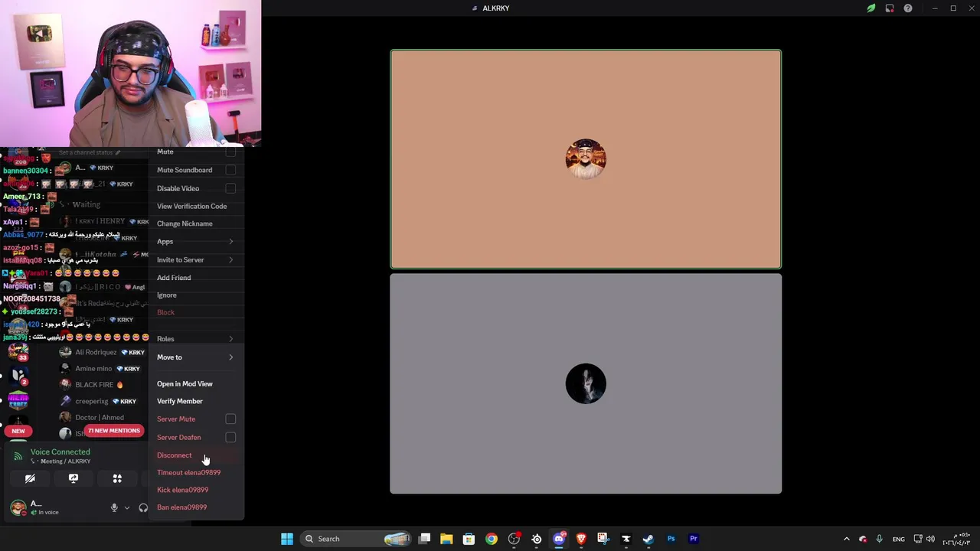Open the inbox icon in title bar
Image resolution: width=980 pixels, height=551 pixels.
[x=890, y=8]
